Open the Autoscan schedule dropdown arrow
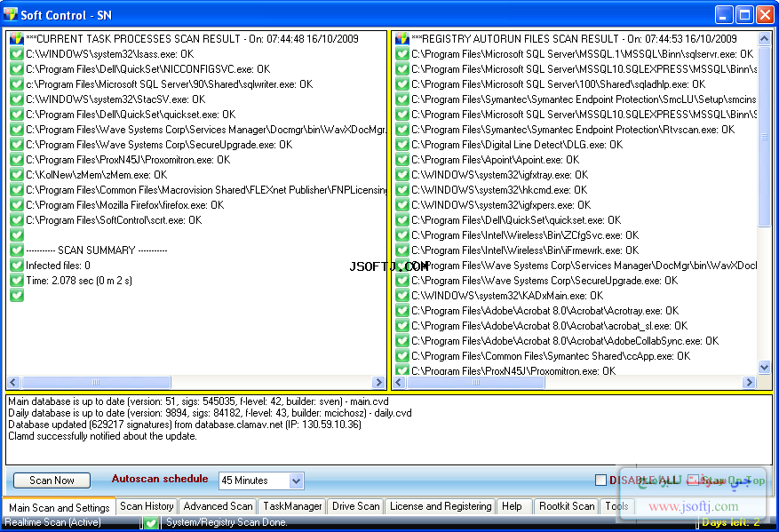The width and height of the screenshot is (779, 532). 296,480
